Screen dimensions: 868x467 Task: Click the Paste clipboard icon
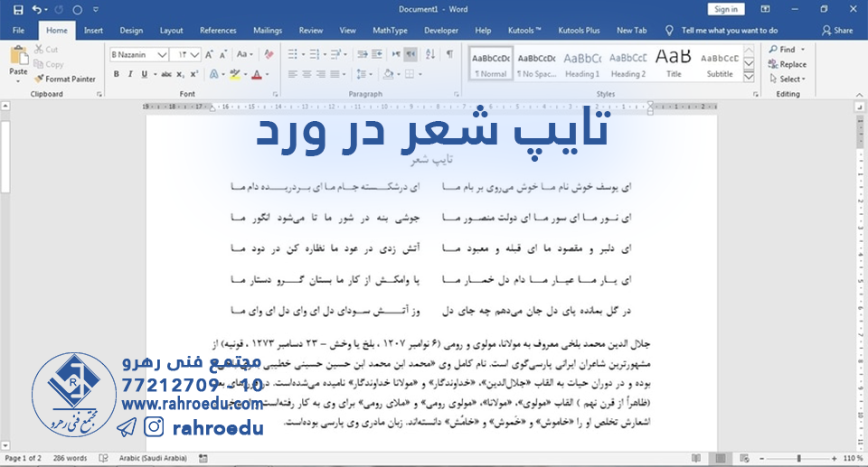pos(18,56)
